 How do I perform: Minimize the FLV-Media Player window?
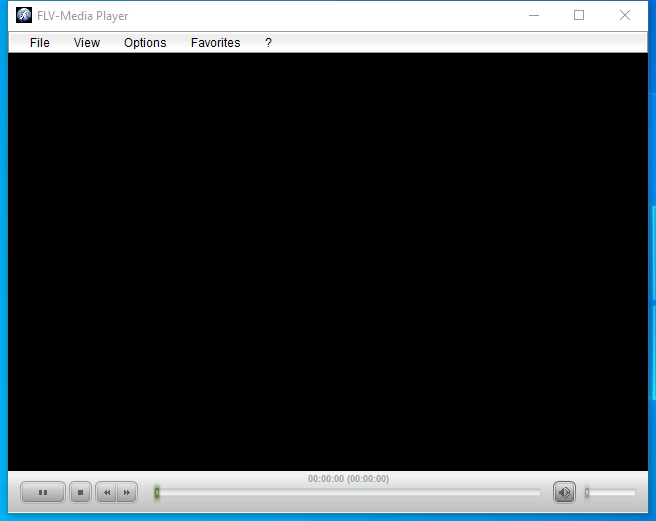point(534,15)
